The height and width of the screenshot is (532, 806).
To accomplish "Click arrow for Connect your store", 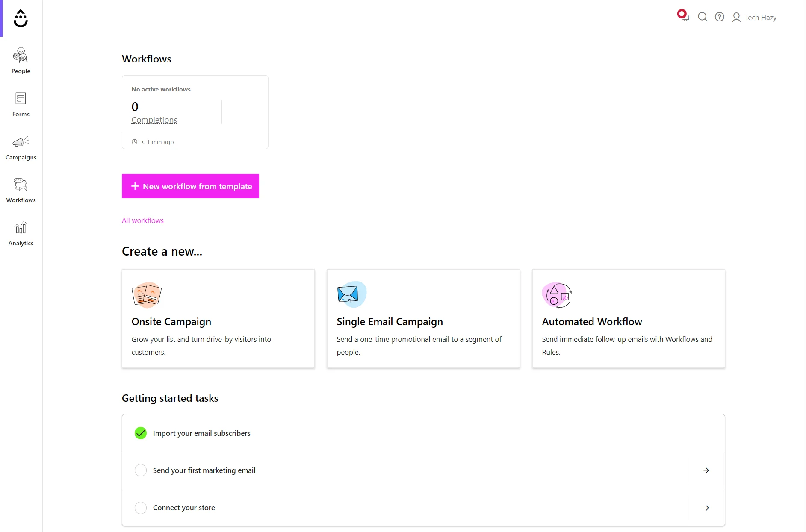I will coord(706,508).
